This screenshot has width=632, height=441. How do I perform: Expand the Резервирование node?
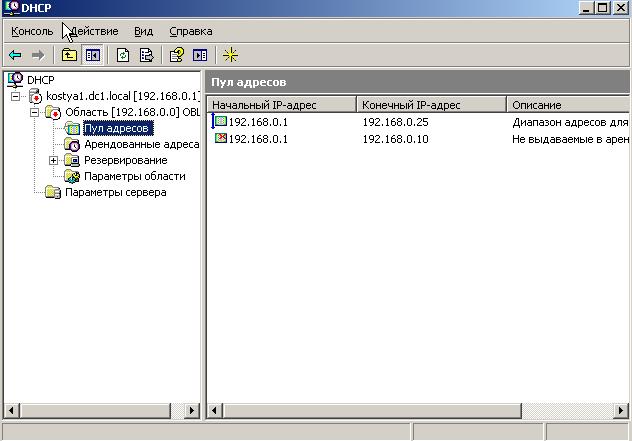tap(54, 160)
